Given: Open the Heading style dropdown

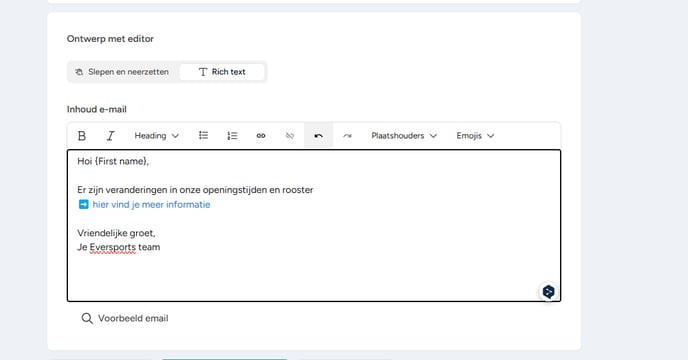Looking at the screenshot, I should click(x=156, y=136).
